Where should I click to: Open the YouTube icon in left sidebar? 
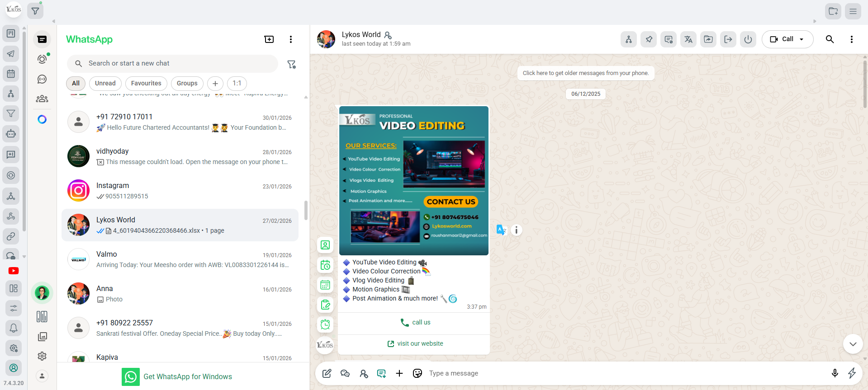click(x=14, y=271)
